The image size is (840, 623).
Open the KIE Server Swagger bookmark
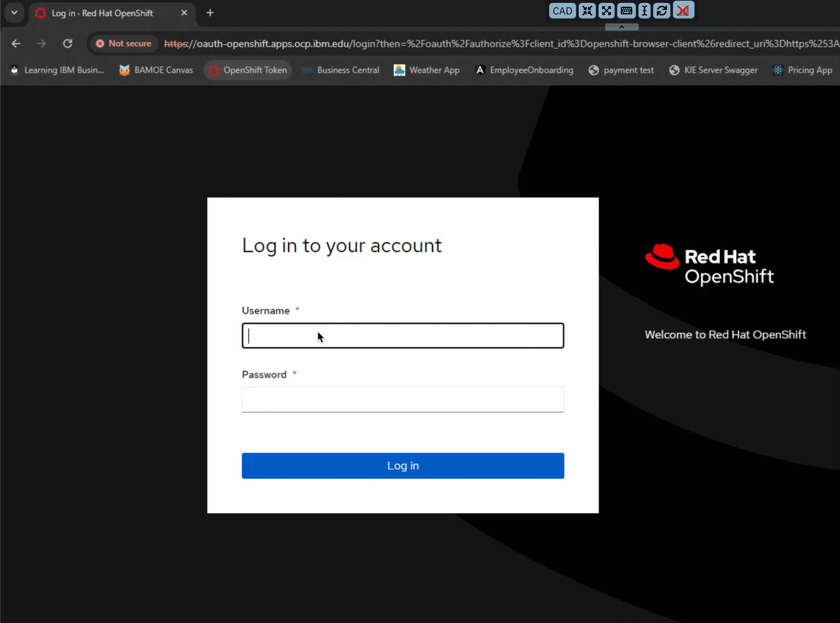click(713, 70)
